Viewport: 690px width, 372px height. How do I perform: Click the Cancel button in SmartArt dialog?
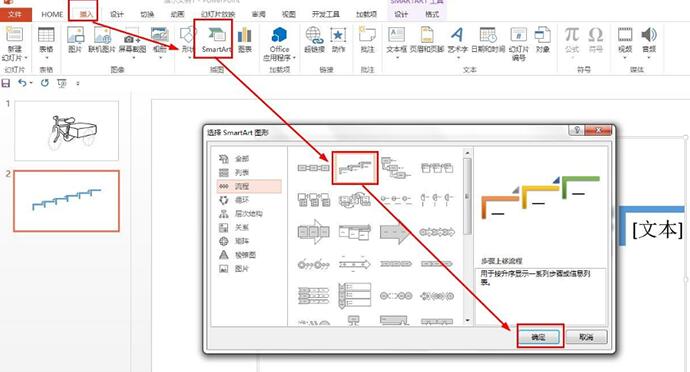pos(586,337)
